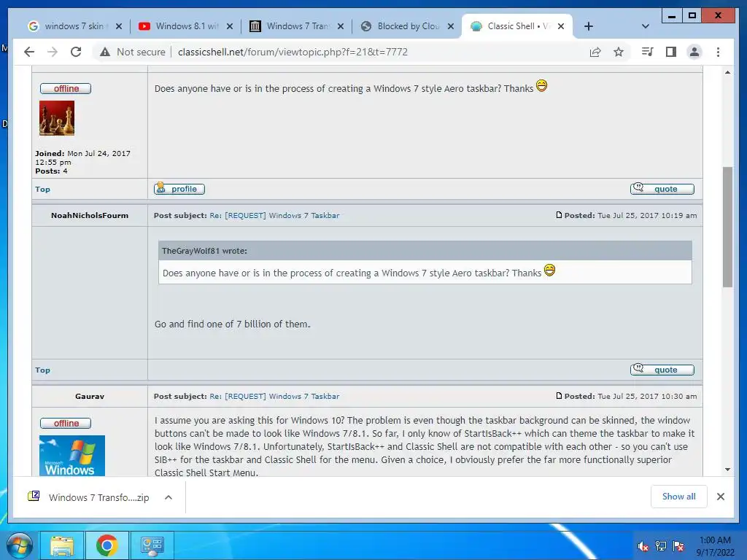Quote the first post by TheGrayWolf81
747x560 pixels.
point(662,189)
